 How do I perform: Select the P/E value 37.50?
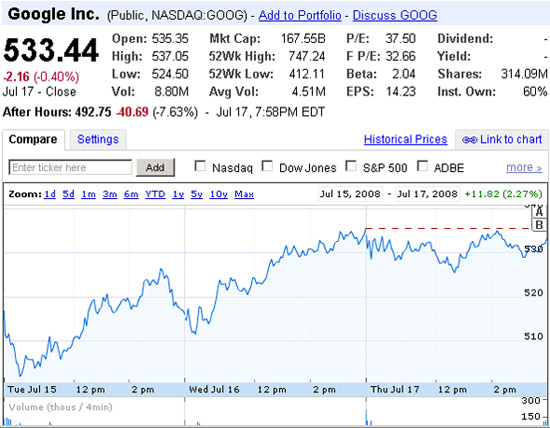401,38
